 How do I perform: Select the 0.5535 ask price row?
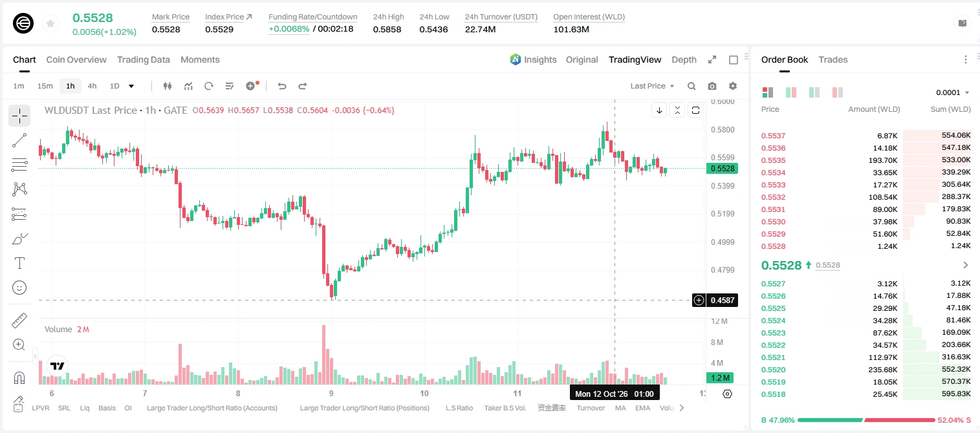click(x=866, y=160)
